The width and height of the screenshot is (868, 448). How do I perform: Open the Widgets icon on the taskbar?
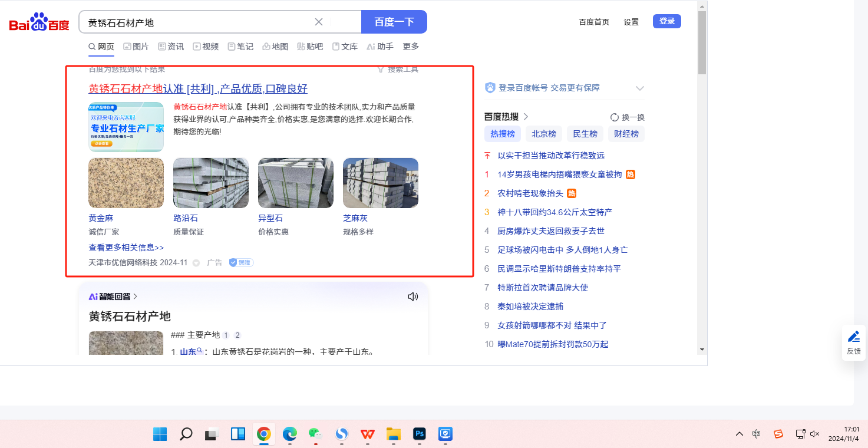point(237,434)
